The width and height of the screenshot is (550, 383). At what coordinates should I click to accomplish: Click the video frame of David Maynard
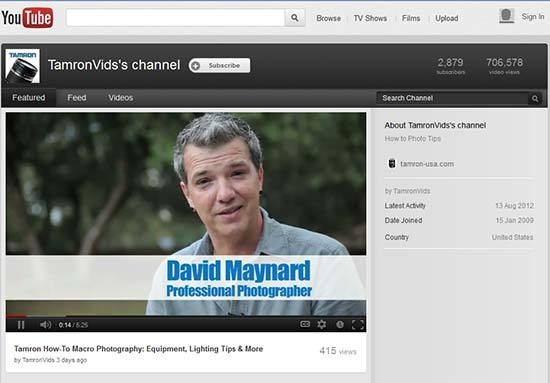pyautogui.click(x=186, y=213)
